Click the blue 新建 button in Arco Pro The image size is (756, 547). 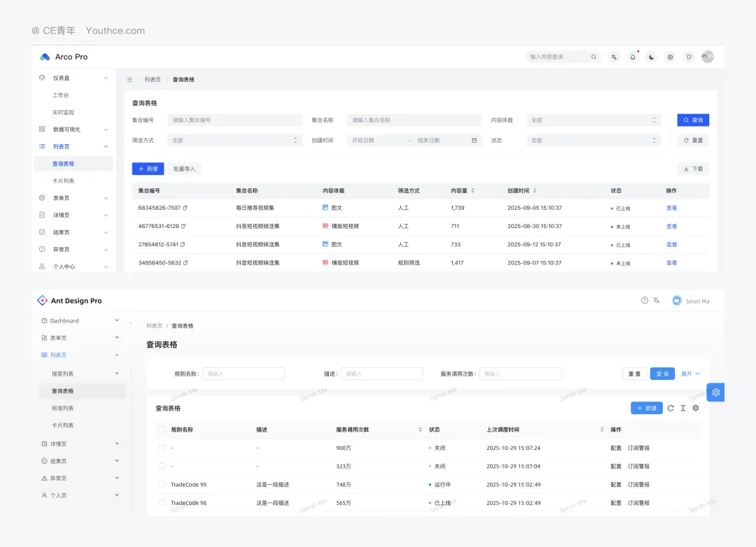point(148,169)
